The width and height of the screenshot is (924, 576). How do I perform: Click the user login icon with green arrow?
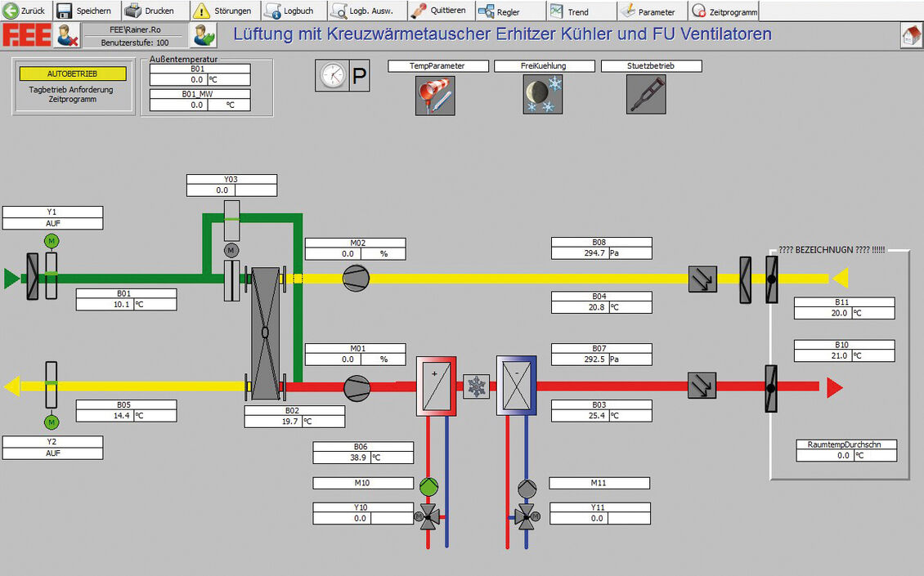coord(204,35)
